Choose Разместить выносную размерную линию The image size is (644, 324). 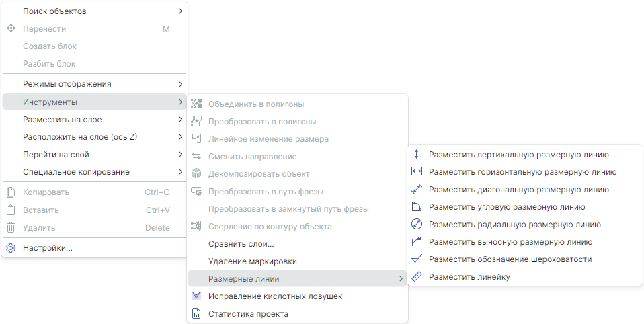click(x=525, y=242)
